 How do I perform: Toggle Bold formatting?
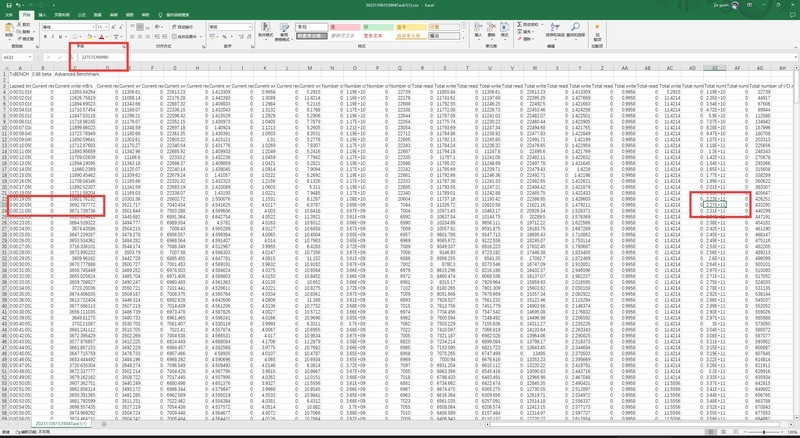(x=45, y=37)
